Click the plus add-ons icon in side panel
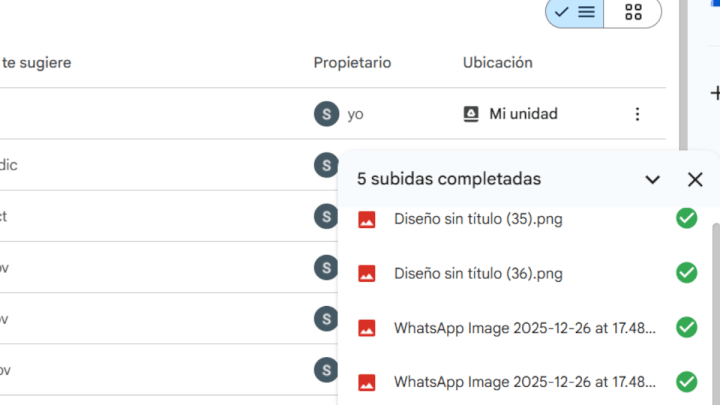 715,93
